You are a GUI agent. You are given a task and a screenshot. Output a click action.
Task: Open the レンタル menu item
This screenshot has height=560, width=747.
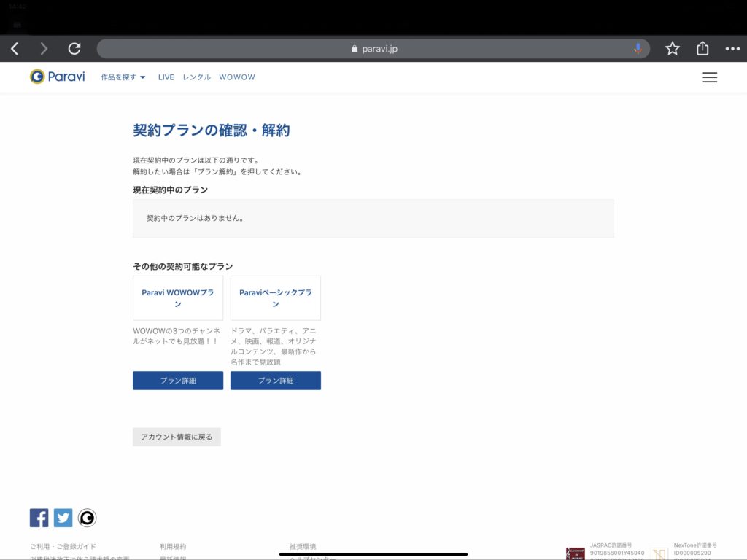click(x=196, y=77)
